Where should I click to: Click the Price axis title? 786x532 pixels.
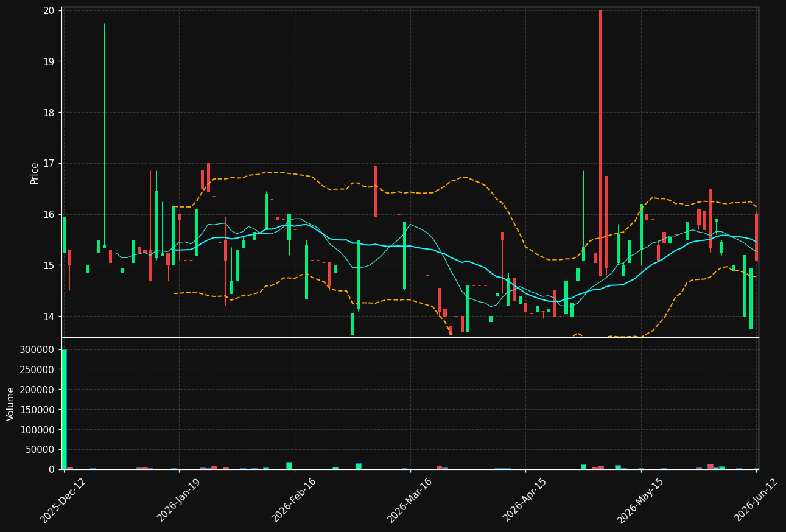coord(35,173)
